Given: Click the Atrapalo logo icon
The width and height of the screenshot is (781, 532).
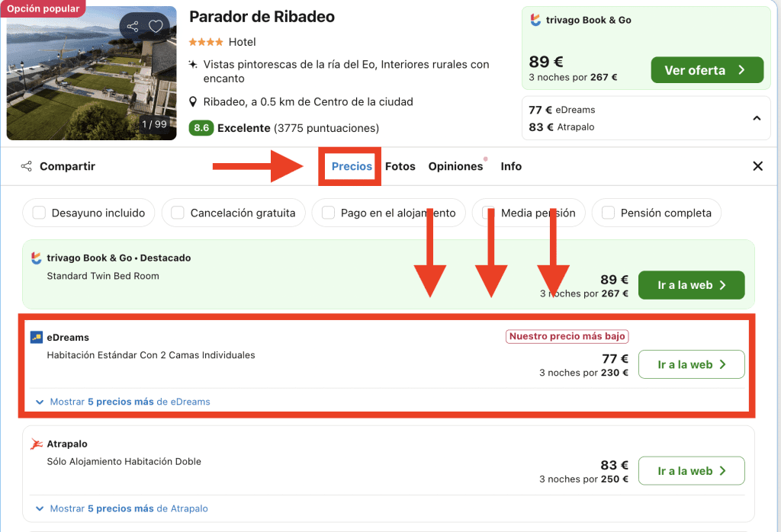Looking at the screenshot, I should point(37,444).
